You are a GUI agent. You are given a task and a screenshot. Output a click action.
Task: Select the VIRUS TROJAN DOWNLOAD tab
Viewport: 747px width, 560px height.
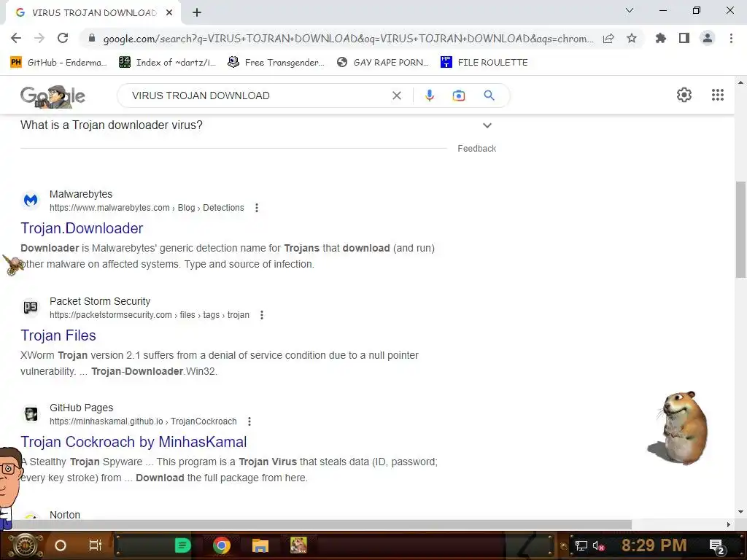tap(93, 13)
